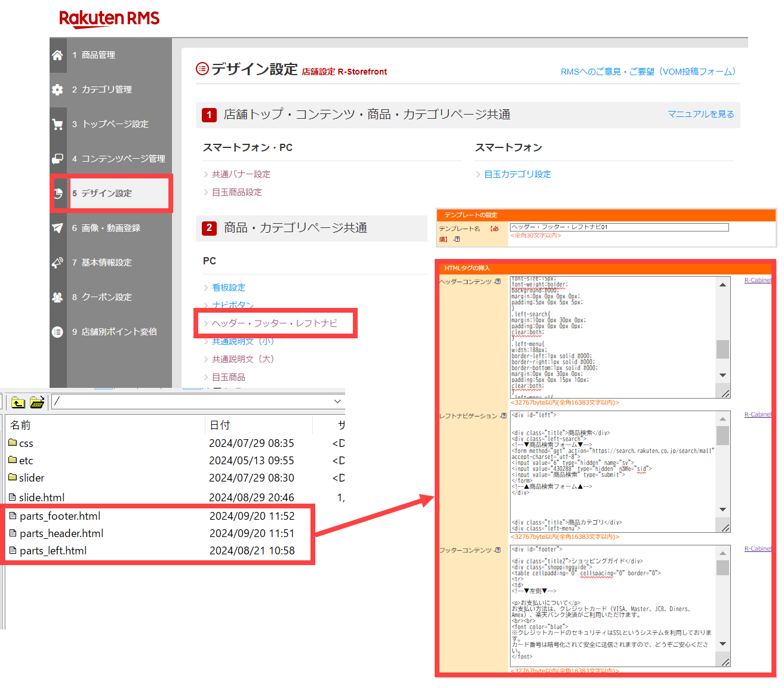Click the help icon next to レフトナビゲーション
The image size is (784, 688).
coord(503,416)
